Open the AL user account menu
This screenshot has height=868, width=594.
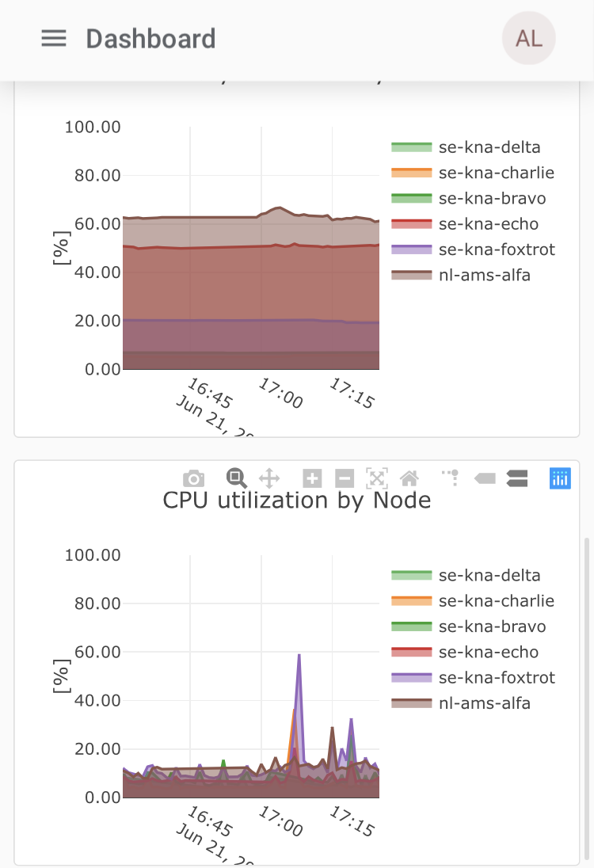529,38
